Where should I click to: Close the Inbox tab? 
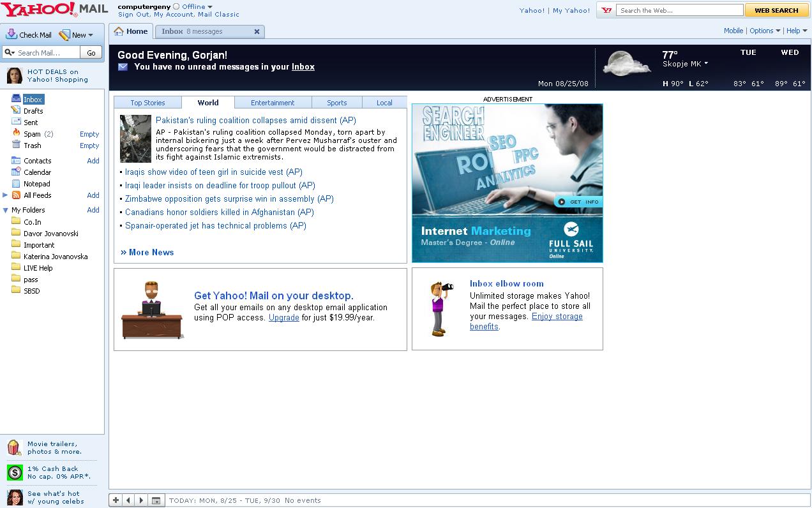pyautogui.click(x=257, y=31)
